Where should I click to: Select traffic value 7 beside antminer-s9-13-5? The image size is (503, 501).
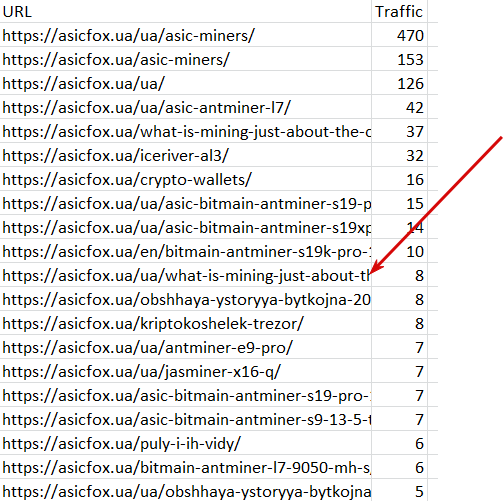[x=399, y=419]
